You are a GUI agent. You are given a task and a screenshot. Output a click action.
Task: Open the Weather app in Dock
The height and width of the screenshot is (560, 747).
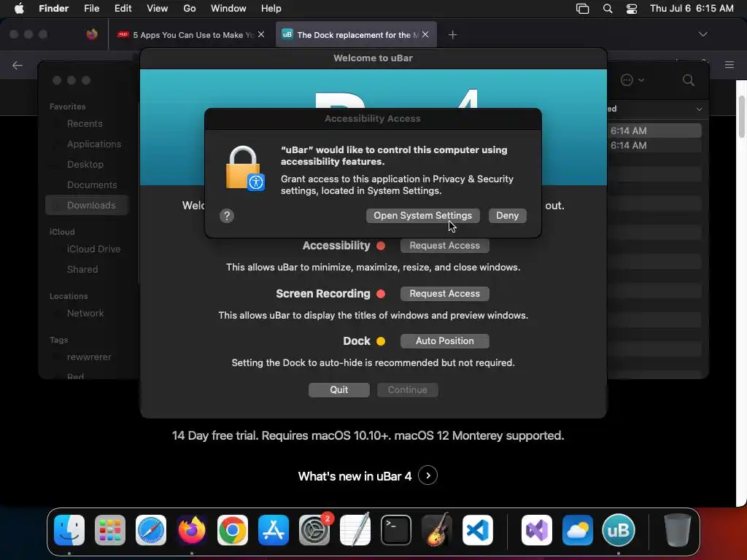point(578,530)
